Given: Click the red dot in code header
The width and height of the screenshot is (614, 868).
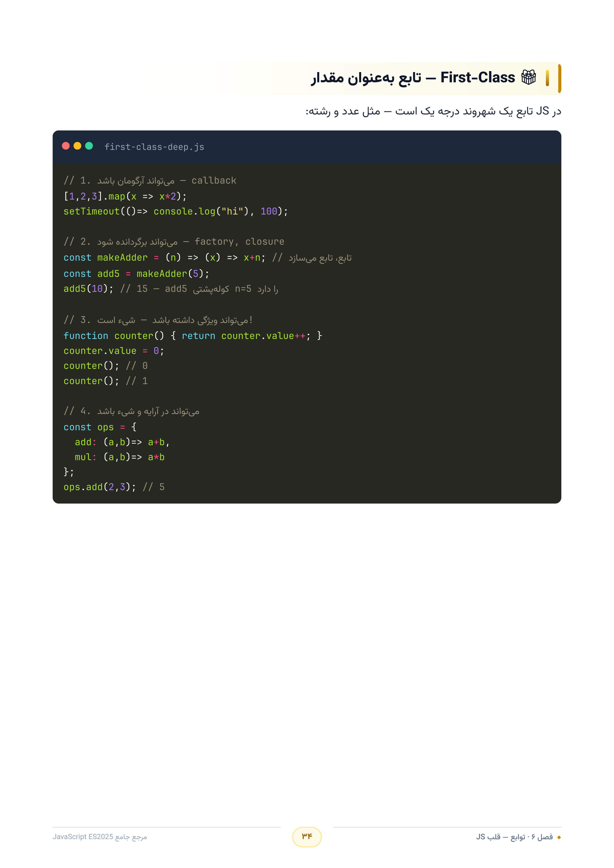Looking at the screenshot, I should [x=66, y=146].
